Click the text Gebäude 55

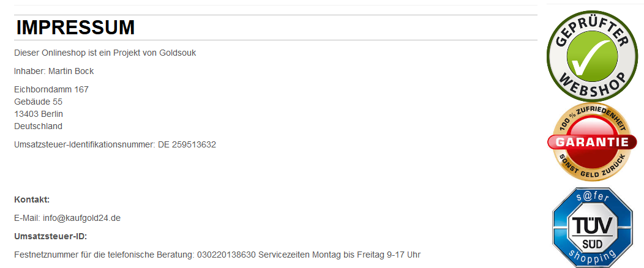(38, 102)
